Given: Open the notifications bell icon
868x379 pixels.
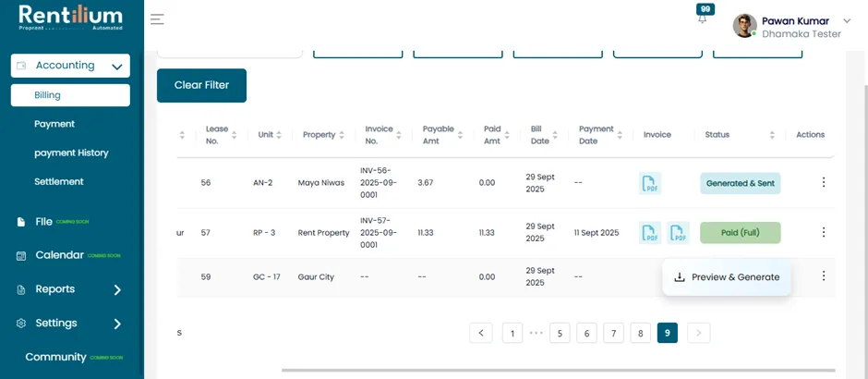Looking at the screenshot, I should [x=702, y=19].
